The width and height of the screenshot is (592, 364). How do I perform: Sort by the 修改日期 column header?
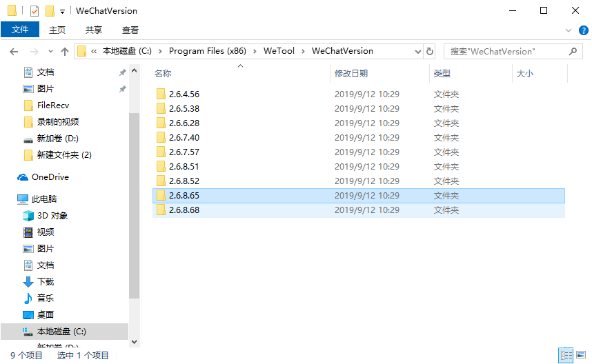click(351, 74)
